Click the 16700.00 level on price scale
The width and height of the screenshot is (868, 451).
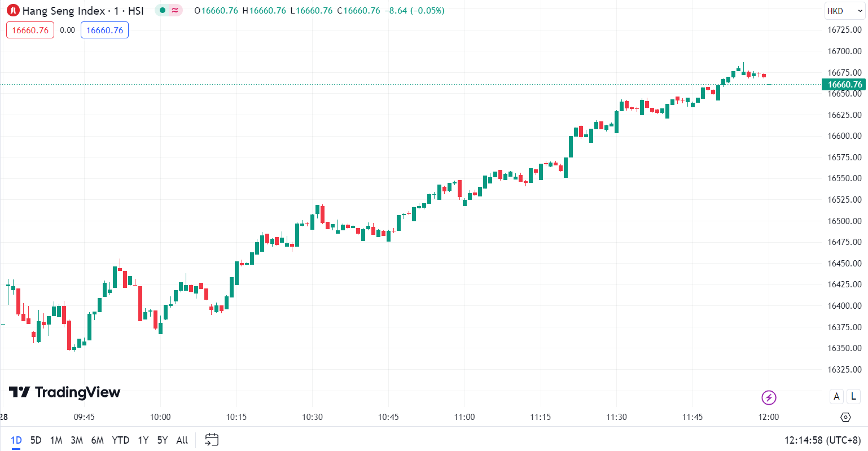click(844, 51)
